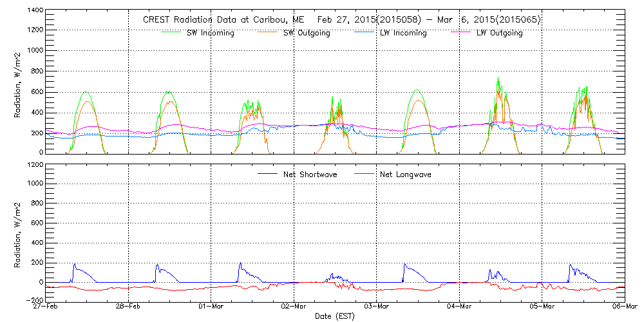Select the 02-Mar date tick label
Screen dimensions: 644x322
click(x=294, y=307)
